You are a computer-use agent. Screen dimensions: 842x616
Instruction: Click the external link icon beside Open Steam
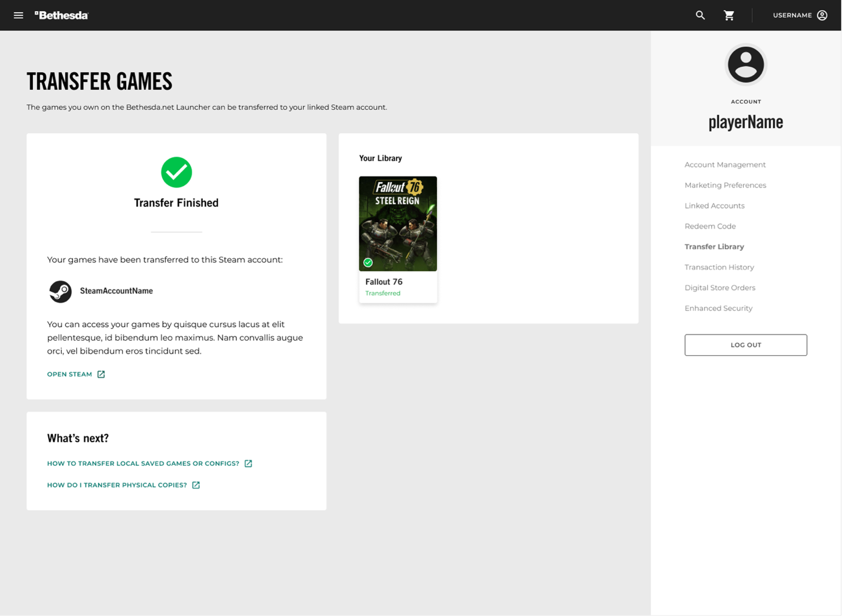pos(101,375)
